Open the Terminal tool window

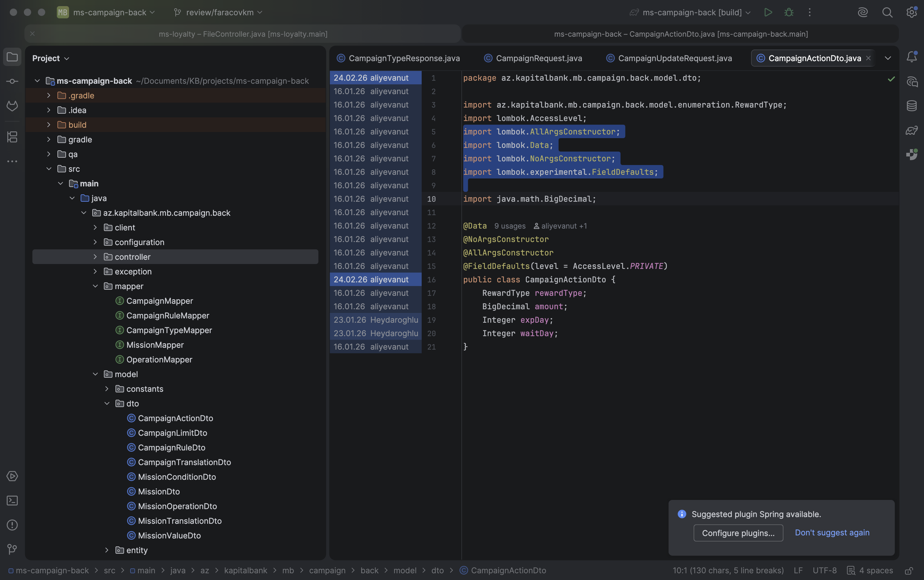coord(12,501)
